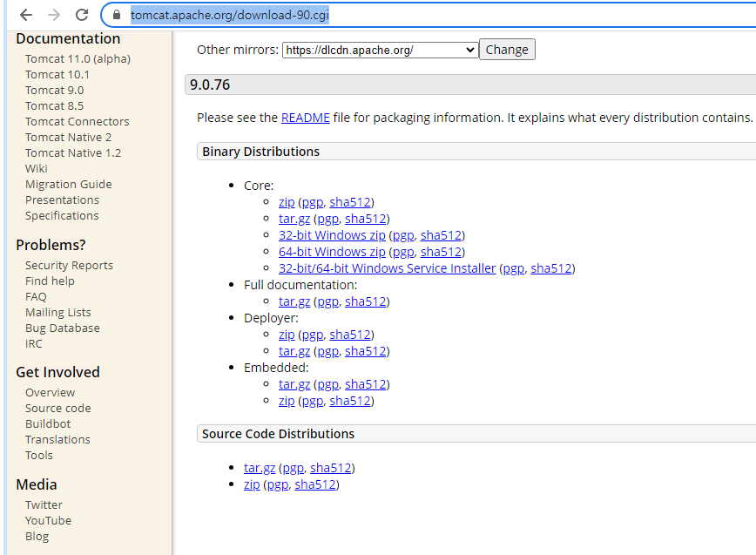This screenshot has width=756, height=555.
Task: Open the README link
Action: 305,118
